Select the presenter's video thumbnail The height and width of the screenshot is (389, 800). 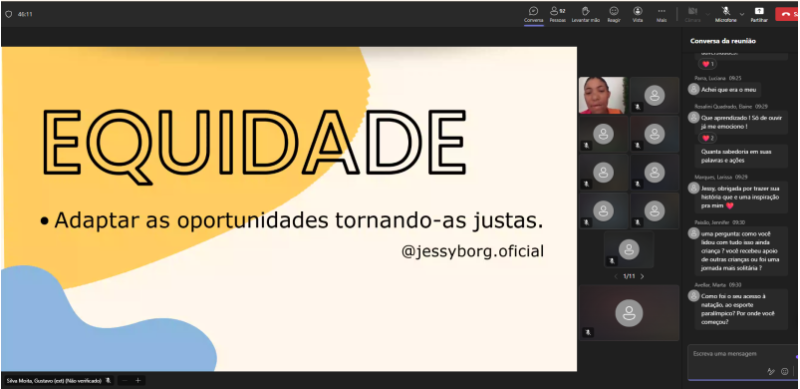603,95
